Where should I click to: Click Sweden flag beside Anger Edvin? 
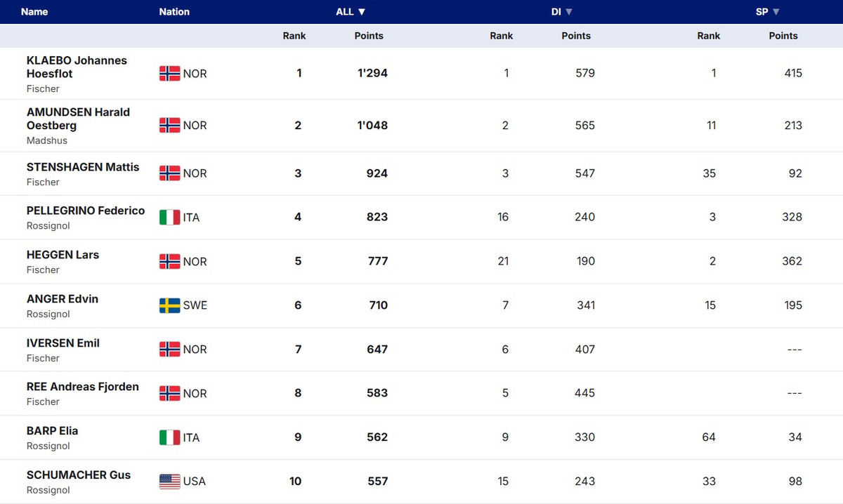point(169,305)
